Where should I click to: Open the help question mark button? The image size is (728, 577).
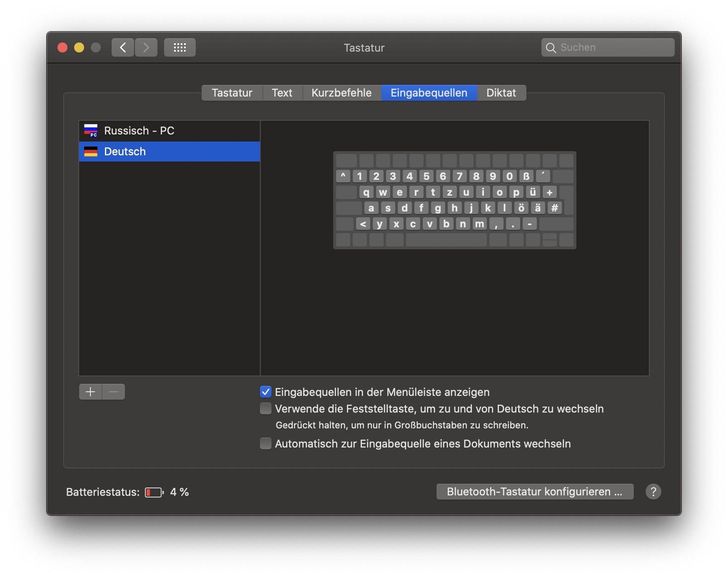point(653,492)
